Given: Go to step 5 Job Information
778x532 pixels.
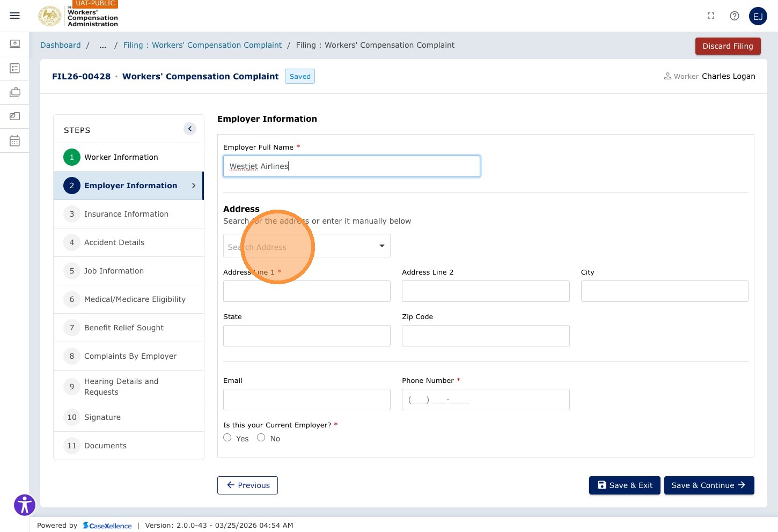Looking at the screenshot, I should pyautogui.click(x=129, y=271).
